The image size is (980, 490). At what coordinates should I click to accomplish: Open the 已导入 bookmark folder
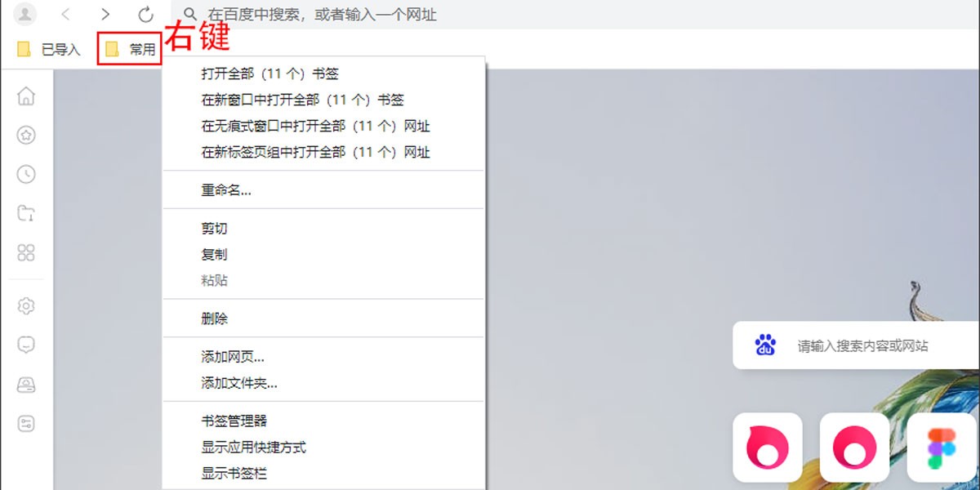[x=49, y=50]
